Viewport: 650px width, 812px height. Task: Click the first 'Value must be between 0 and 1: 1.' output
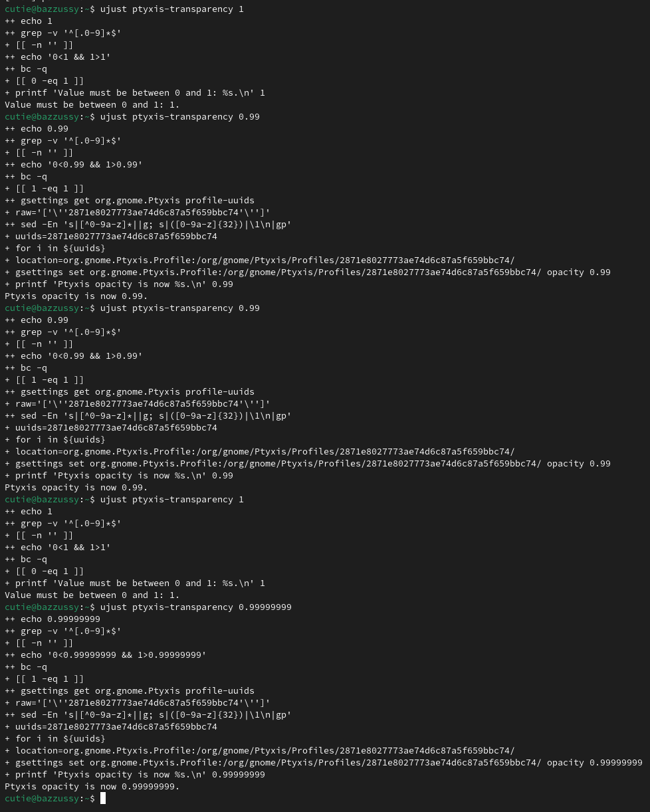tap(92, 104)
